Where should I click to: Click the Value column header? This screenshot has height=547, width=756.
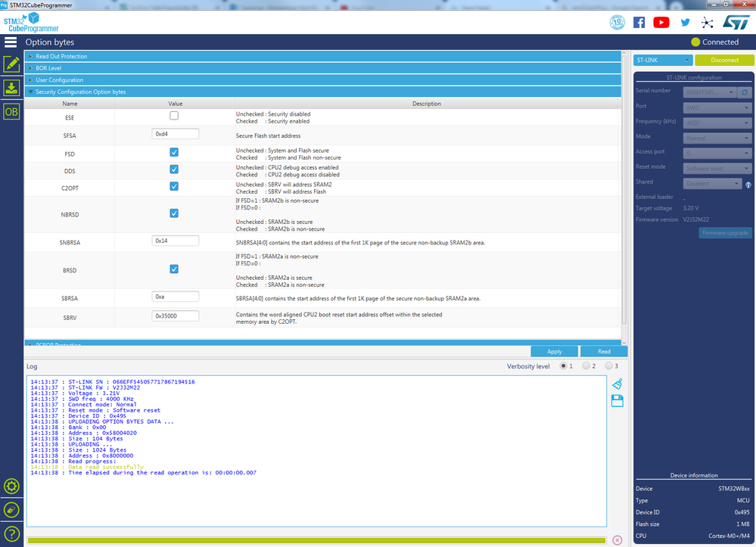pyautogui.click(x=175, y=104)
